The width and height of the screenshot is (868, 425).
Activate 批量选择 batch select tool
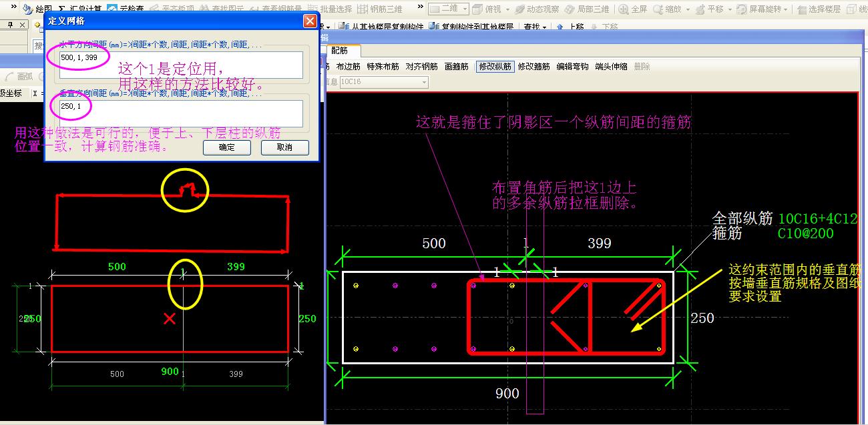(329, 9)
